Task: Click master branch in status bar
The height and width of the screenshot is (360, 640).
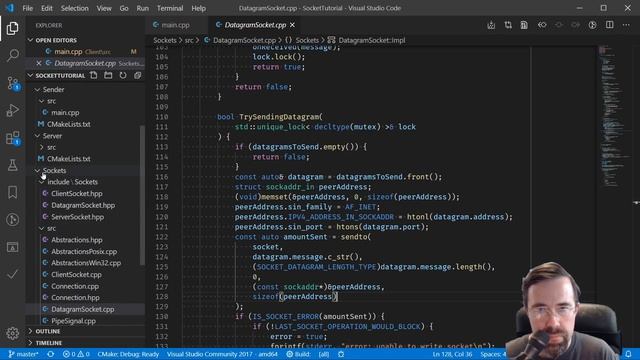Action: click(23, 354)
